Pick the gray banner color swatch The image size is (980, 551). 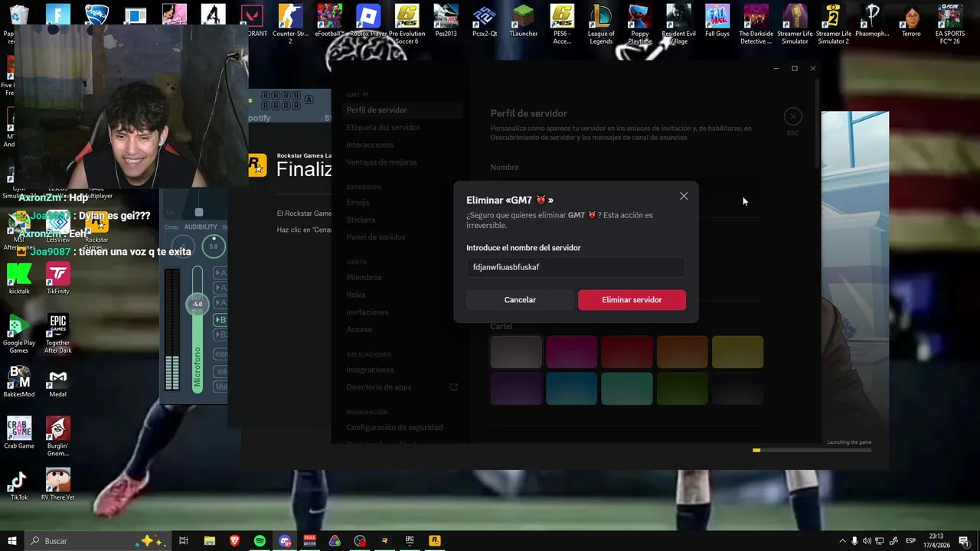click(x=516, y=352)
